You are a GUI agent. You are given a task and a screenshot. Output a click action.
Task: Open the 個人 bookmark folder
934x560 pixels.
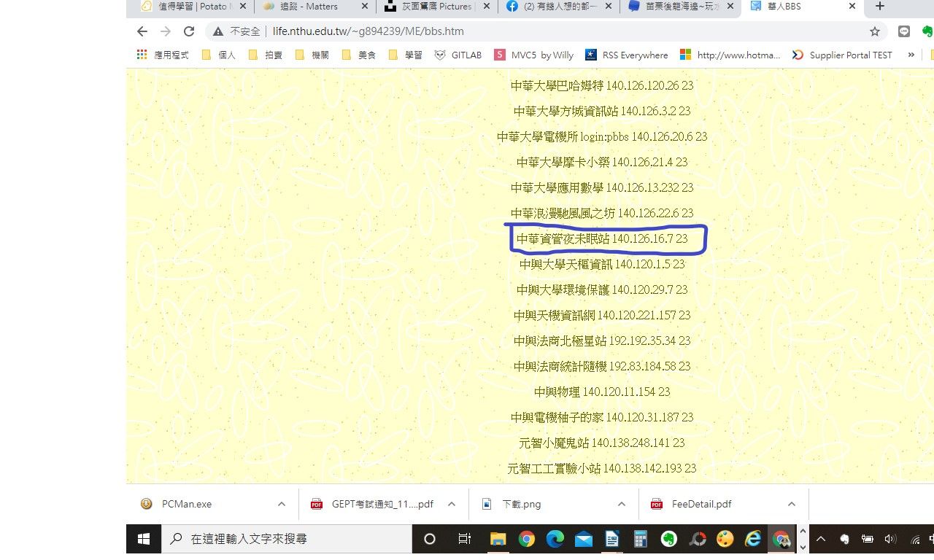click(x=218, y=55)
